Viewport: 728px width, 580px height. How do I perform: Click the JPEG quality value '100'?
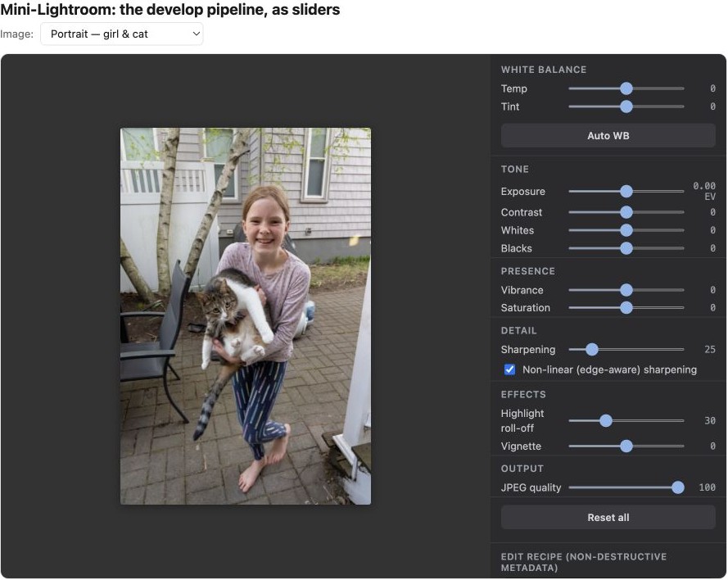[x=707, y=487]
